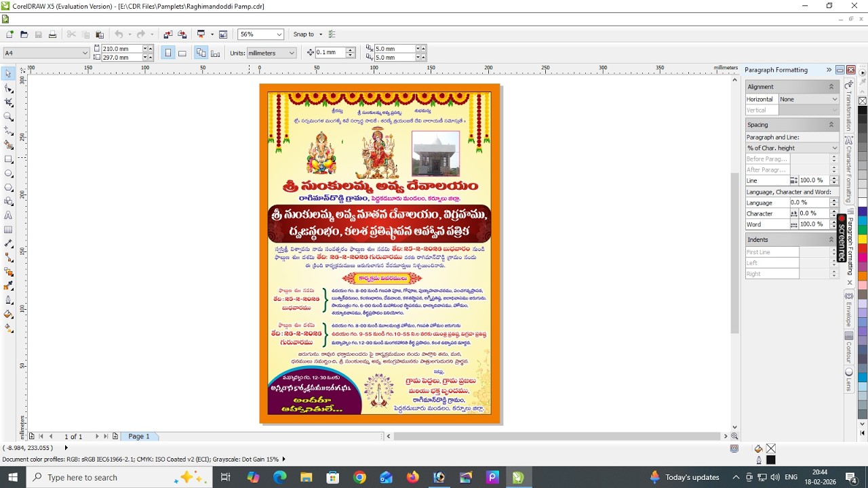The width and height of the screenshot is (868, 488).
Task: Click the Paste icon
Action: click(100, 35)
